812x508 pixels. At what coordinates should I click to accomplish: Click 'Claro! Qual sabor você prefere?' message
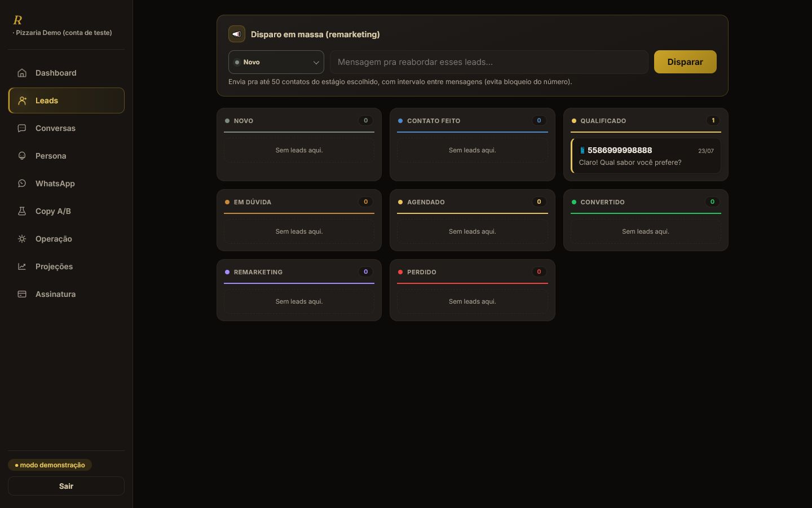click(x=630, y=163)
